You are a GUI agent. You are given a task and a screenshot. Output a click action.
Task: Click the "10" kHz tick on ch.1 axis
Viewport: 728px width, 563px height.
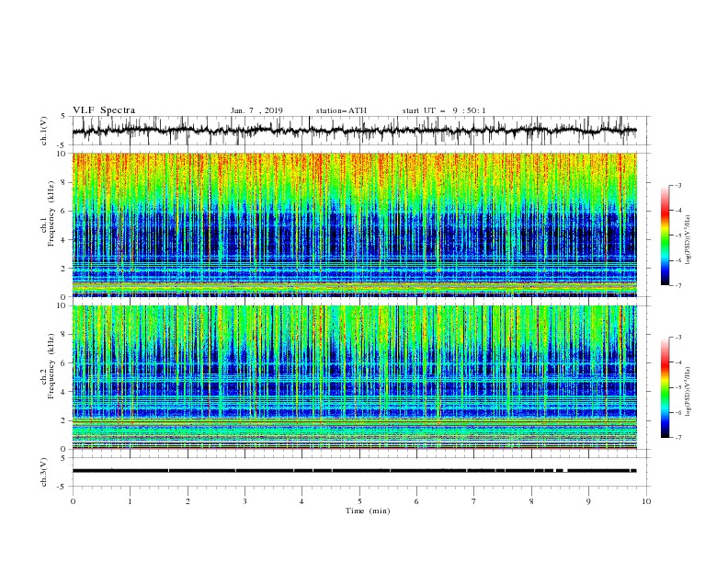click(62, 154)
